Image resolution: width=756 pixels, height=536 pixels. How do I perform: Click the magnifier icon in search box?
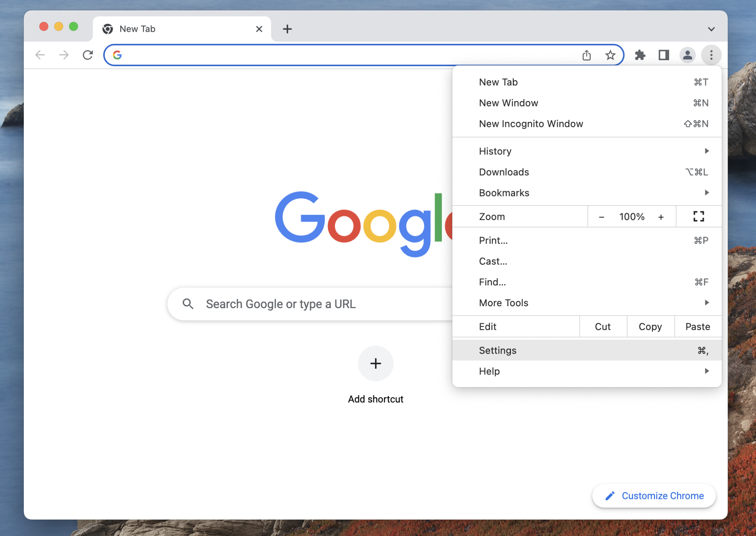188,304
